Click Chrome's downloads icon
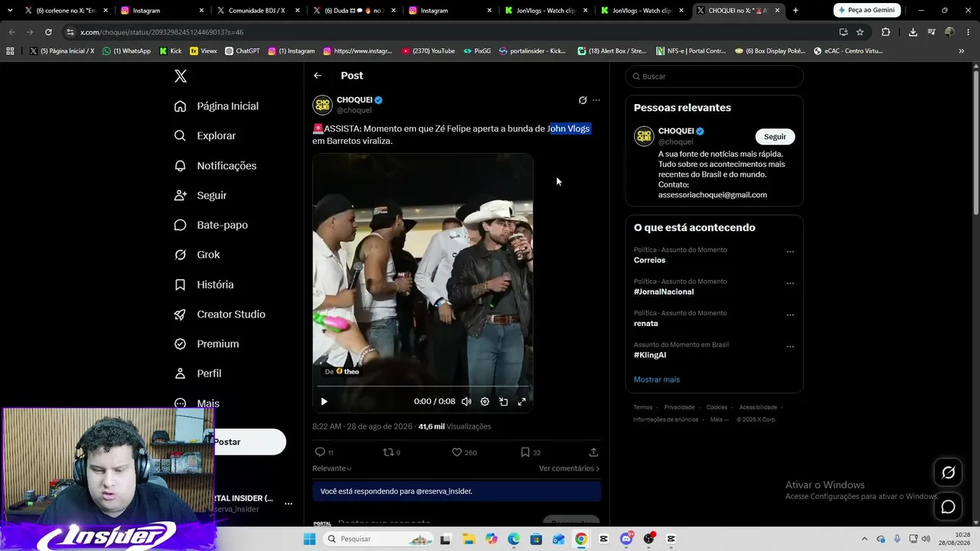The height and width of the screenshot is (551, 980). tap(913, 32)
